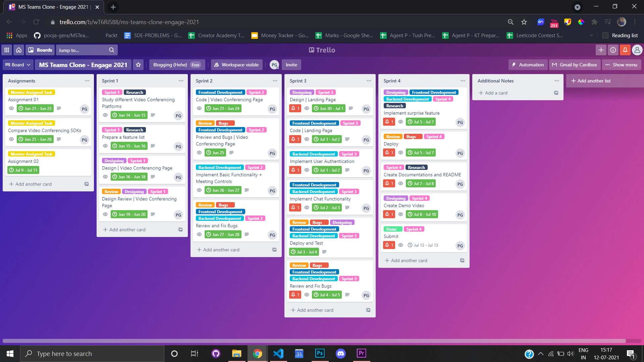Star the MS Teams Clone board
The height and width of the screenshot is (362, 644).
pyautogui.click(x=138, y=65)
